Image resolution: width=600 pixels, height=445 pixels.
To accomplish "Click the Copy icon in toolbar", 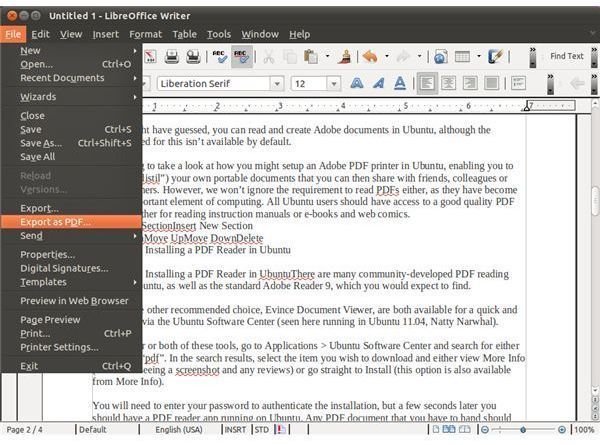I will click(x=290, y=57).
